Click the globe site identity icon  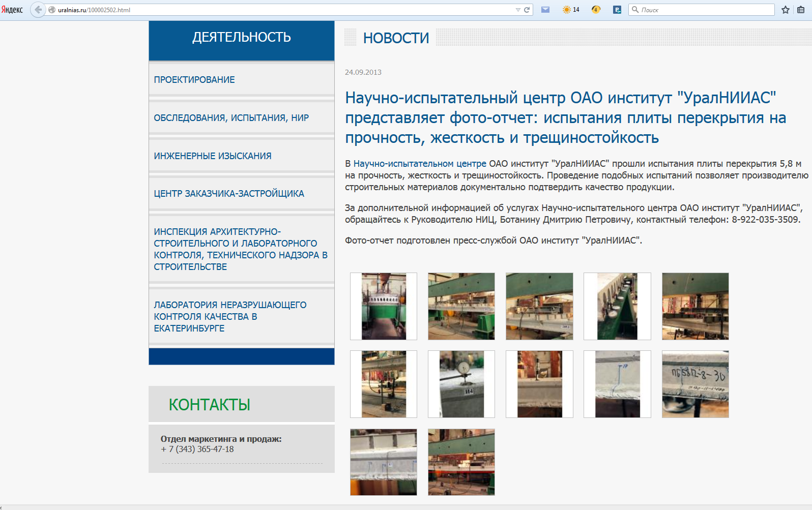(52, 10)
